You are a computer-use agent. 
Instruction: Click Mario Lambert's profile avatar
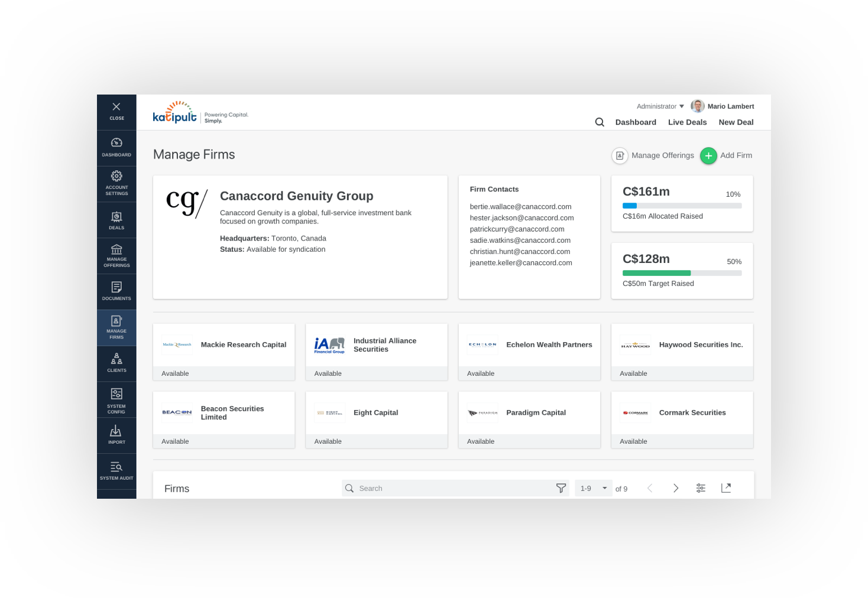pos(698,106)
